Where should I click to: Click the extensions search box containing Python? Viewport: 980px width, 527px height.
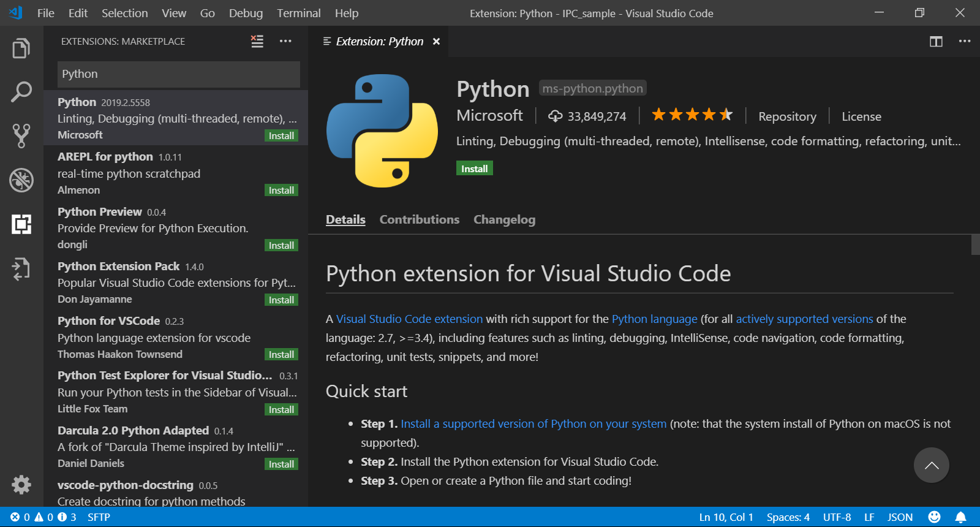coord(178,74)
